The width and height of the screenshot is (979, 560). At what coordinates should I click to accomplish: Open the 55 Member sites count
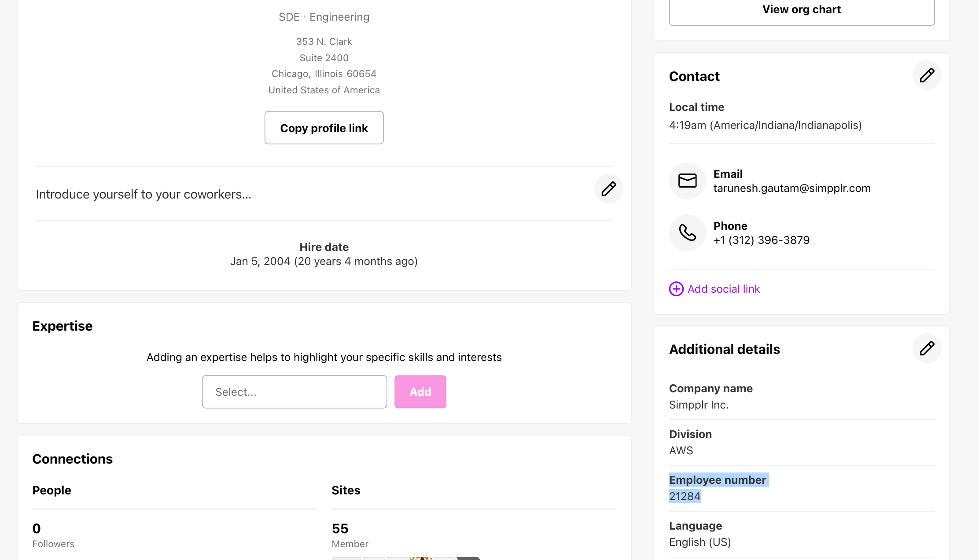click(340, 529)
